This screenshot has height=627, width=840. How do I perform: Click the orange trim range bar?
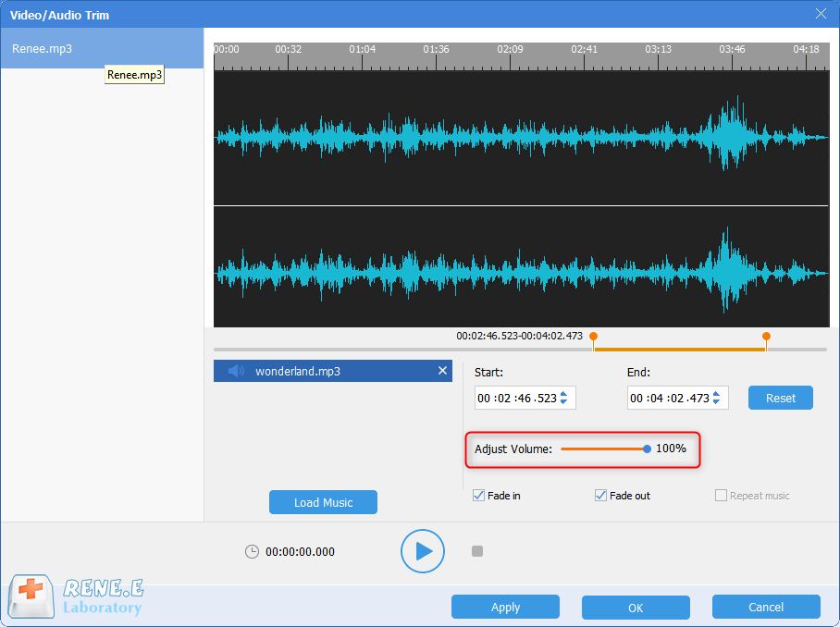tap(679, 350)
